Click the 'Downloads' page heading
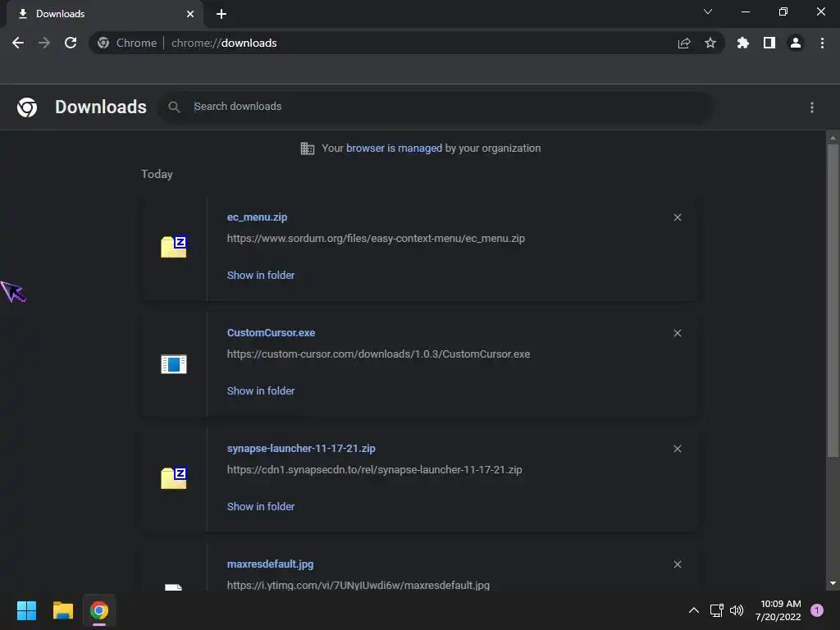This screenshot has width=840, height=630. coord(101,107)
